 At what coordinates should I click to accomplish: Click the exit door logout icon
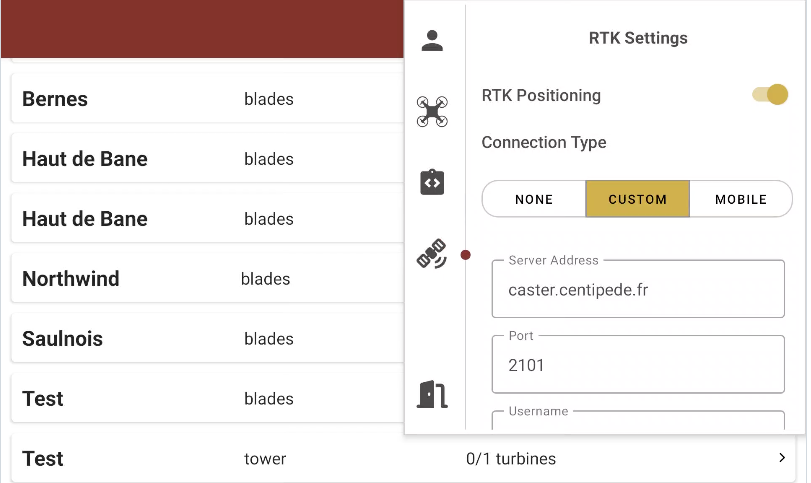[x=432, y=394]
